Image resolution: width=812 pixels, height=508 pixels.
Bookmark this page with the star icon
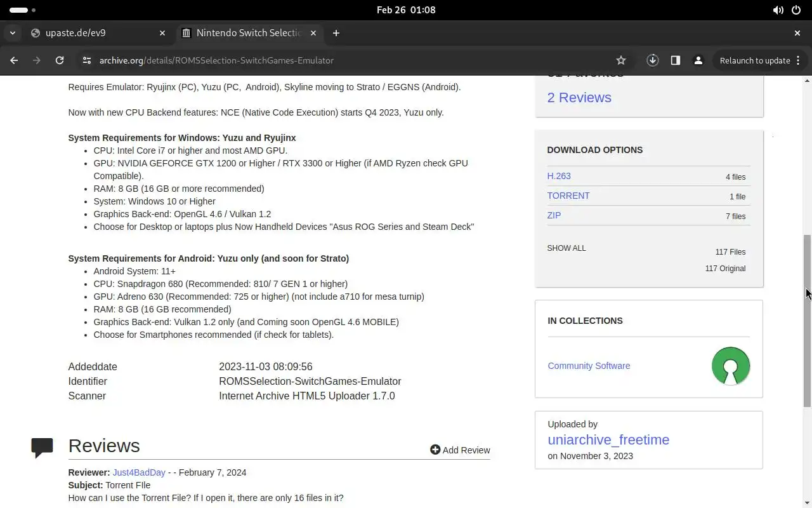coord(621,60)
